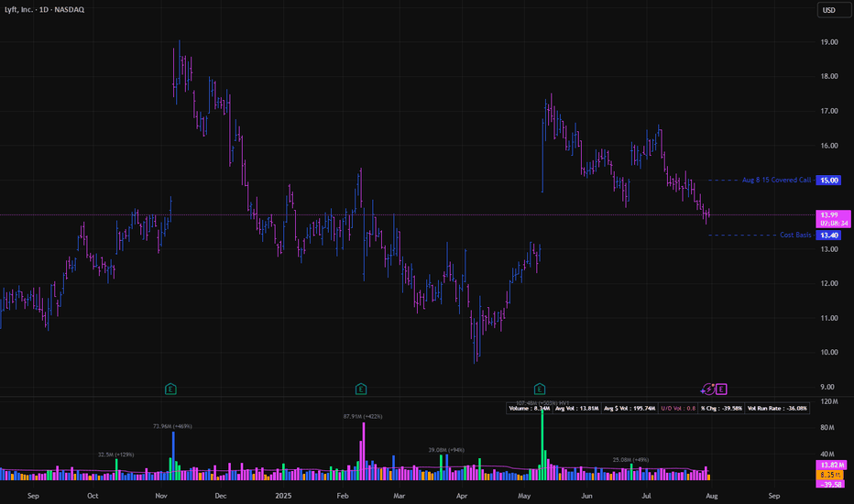Click the tall blue November volume bar

173,455
